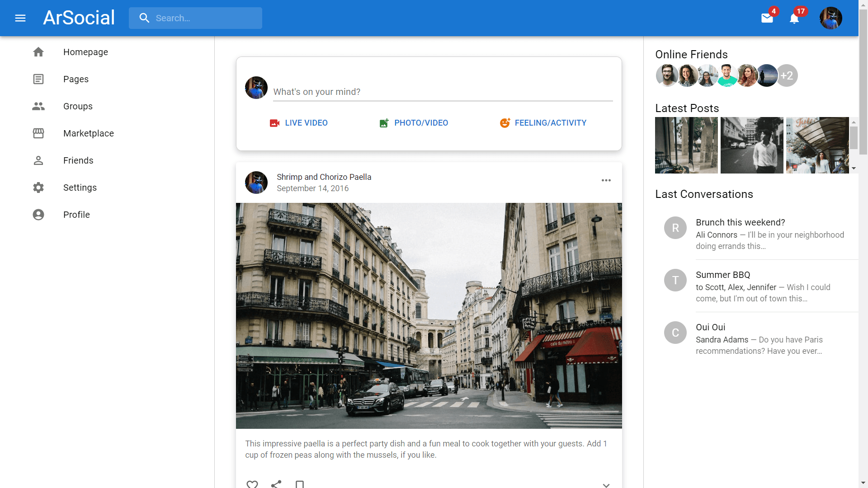Toggle the save/bookmark icon on post
This screenshot has height=488, width=868.
(x=299, y=484)
